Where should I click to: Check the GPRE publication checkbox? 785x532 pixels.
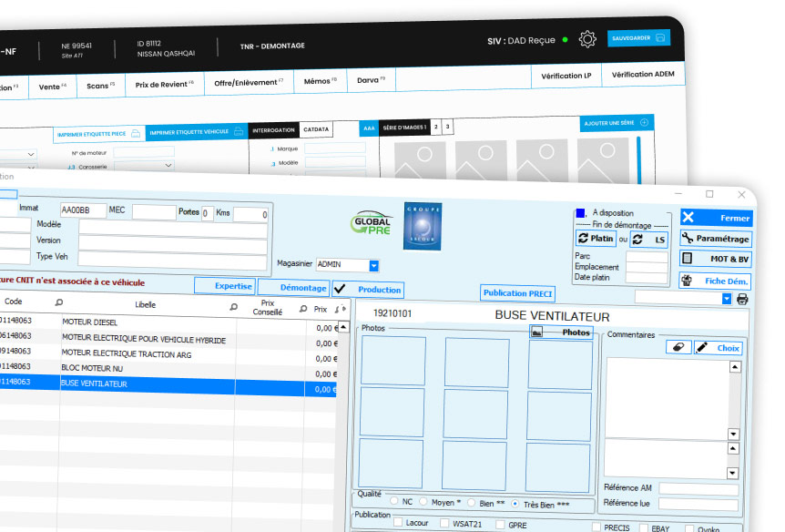pyautogui.click(x=500, y=525)
